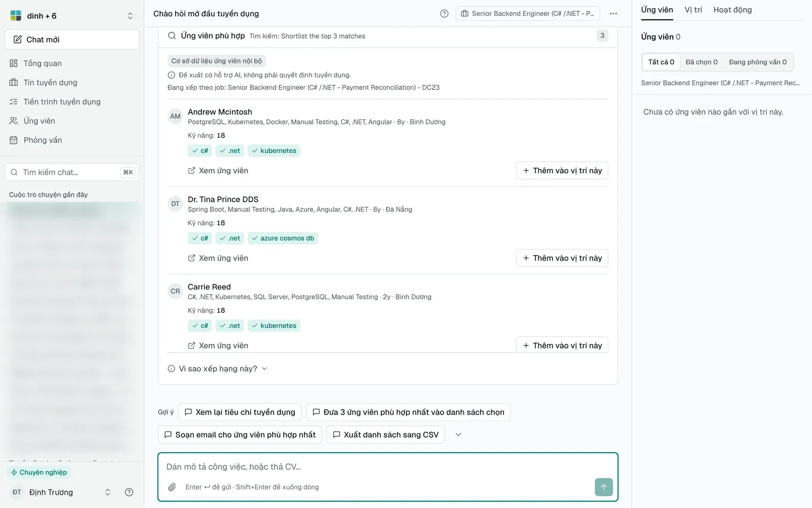Click the search icon beside Ứng viên phù hợp
This screenshot has height=508, width=812.
(172, 36)
